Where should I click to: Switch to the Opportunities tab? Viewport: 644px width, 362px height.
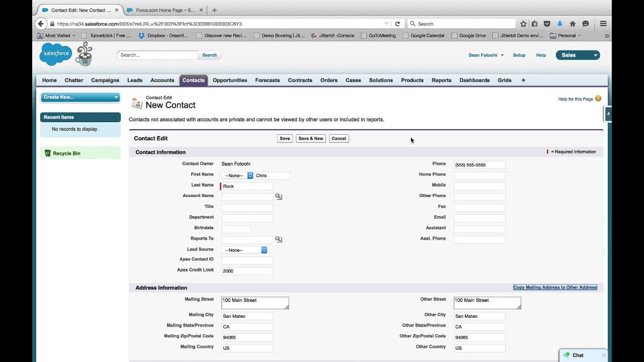pos(230,80)
